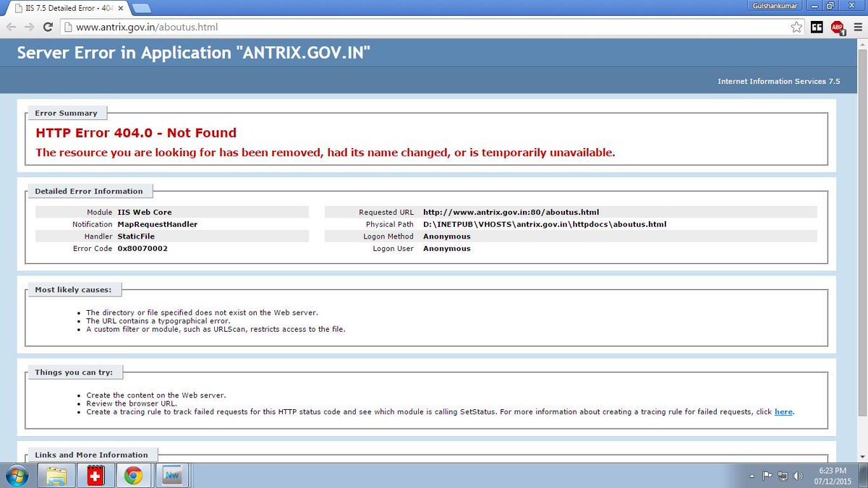Click the Logon Method value 'Anonymous'
868x488 pixels.
[446, 236]
